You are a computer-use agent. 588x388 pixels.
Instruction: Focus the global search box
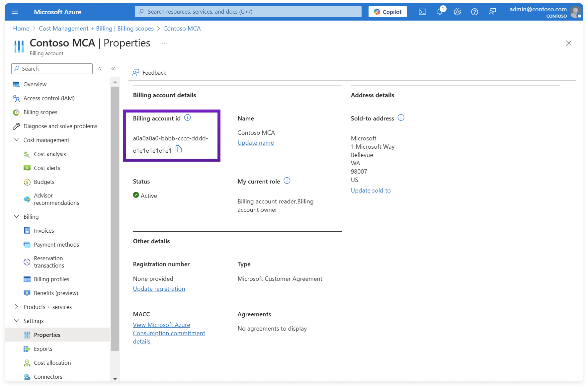pyautogui.click(x=248, y=12)
